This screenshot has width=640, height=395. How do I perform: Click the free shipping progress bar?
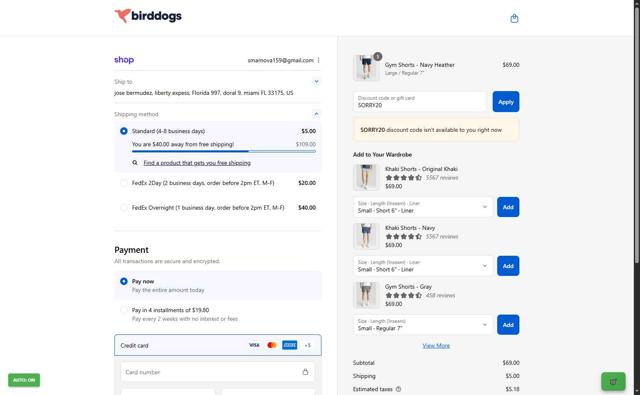pyautogui.click(x=224, y=151)
